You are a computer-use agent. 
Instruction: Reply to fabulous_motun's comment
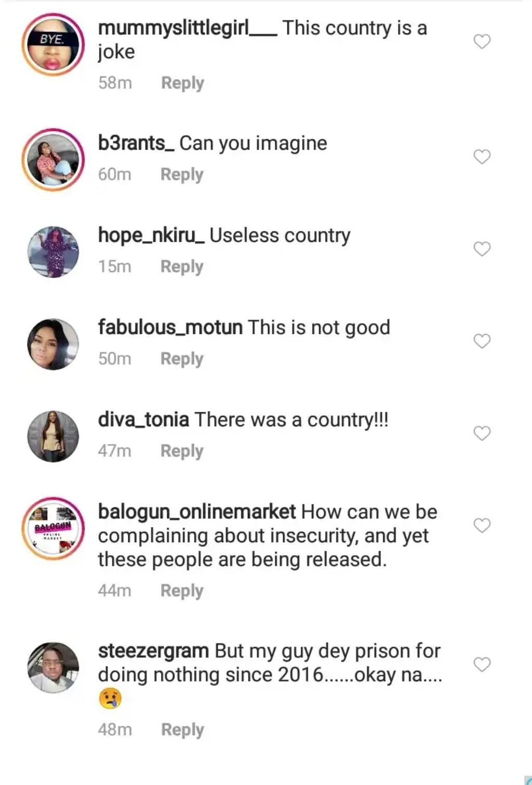click(181, 358)
